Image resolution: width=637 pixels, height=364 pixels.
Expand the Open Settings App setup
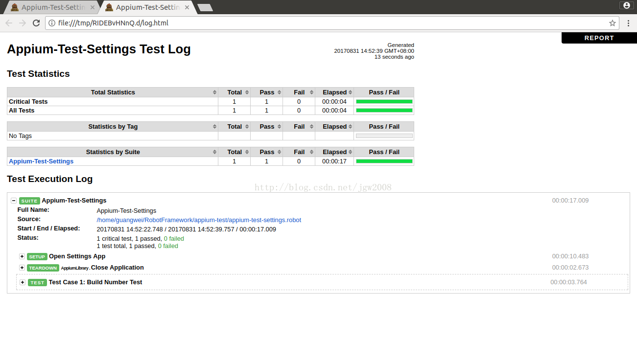click(22, 256)
